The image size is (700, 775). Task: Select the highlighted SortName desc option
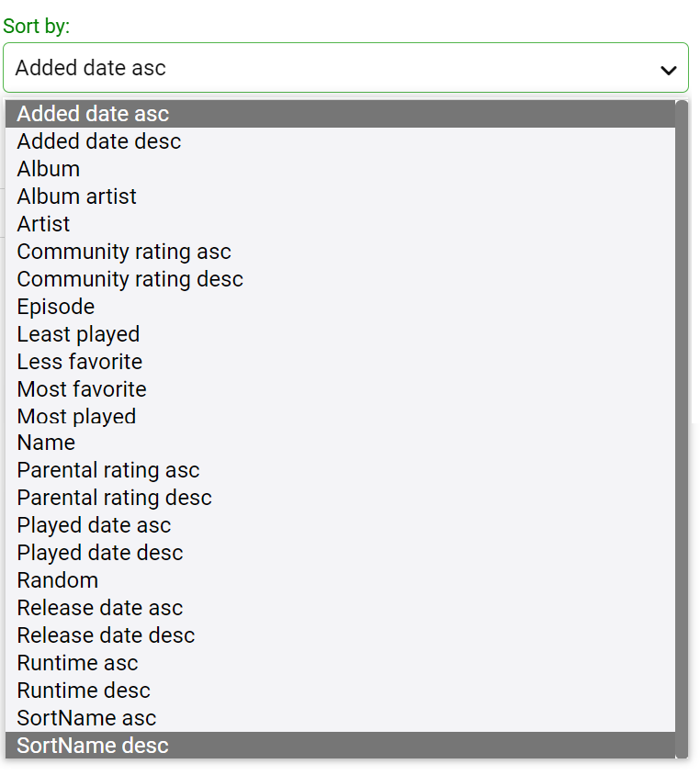93,746
